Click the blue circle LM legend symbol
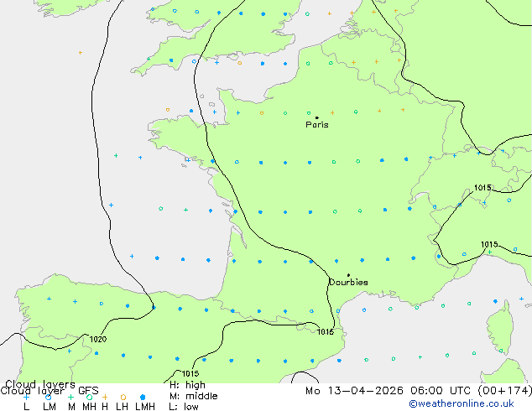This screenshot has width=532, height=411. [x=48, y=397]
